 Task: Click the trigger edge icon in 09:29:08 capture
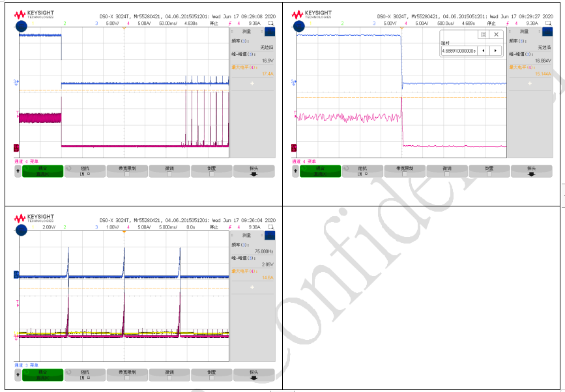coord(231,23)
